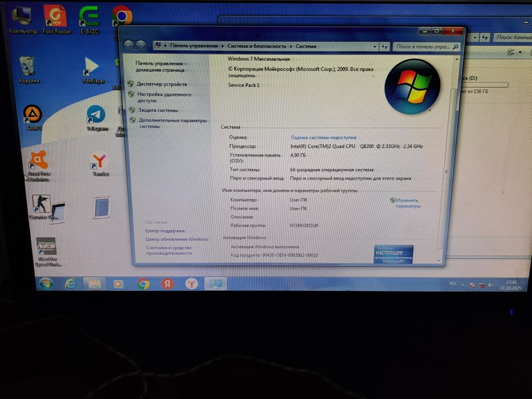Viewport: 532px width, 399px height.
Task: Open Yandex Browser in the taskbar
Action: (x=192, y=283)
